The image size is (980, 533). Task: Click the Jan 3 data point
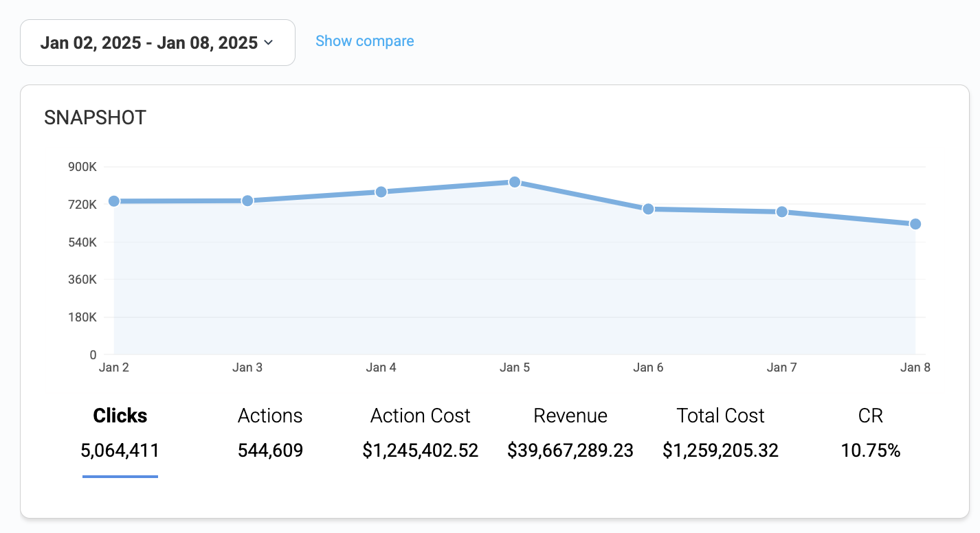(x=247, y=201)
